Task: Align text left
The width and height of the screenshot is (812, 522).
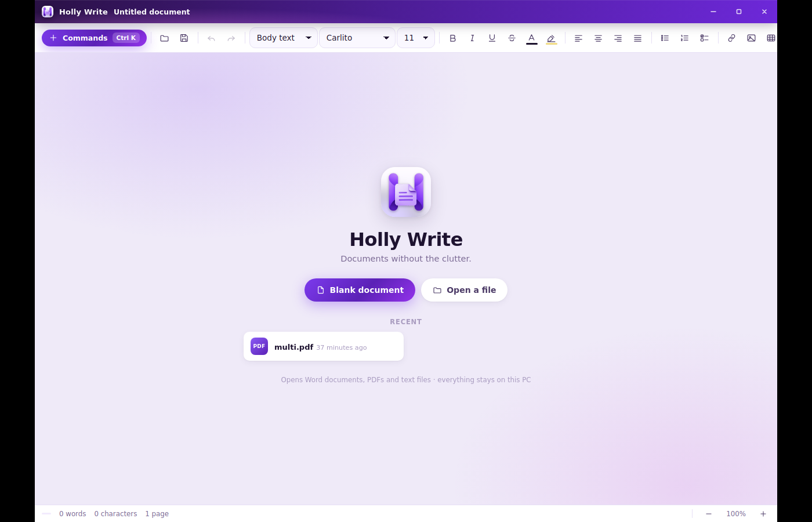Action: click(578, 38)
